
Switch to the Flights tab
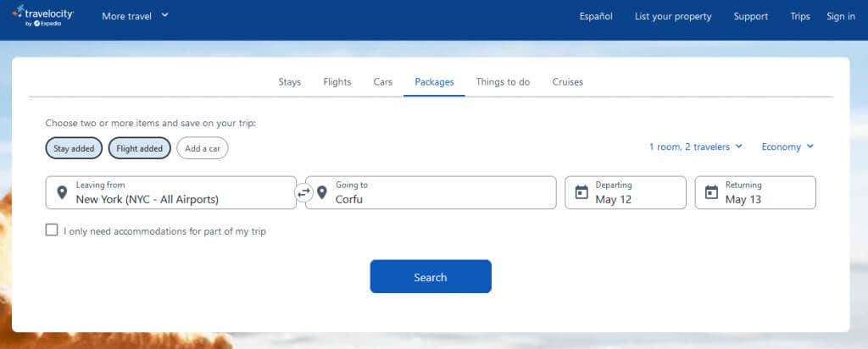pyautogui.click(x=337, y=82)
